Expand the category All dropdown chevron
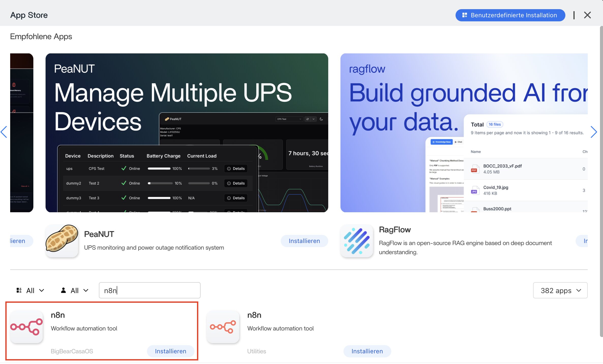 coord(42,290)
